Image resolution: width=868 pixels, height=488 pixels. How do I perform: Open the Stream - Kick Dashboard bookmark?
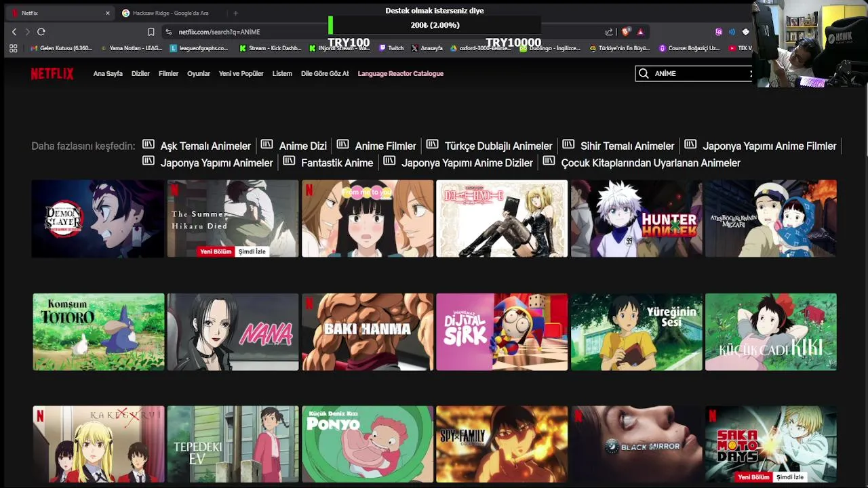point(271,48)
